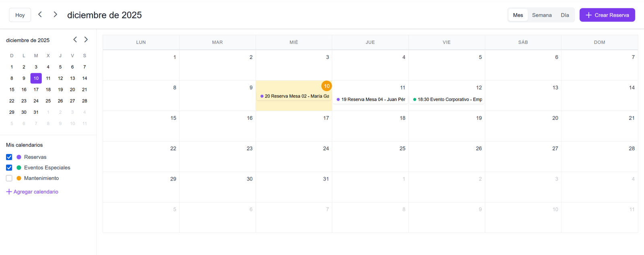Click the orange Mantenimiento color dot
This screenshot has width=644, height=255.
pyautogui.click(x=19, y=178)
